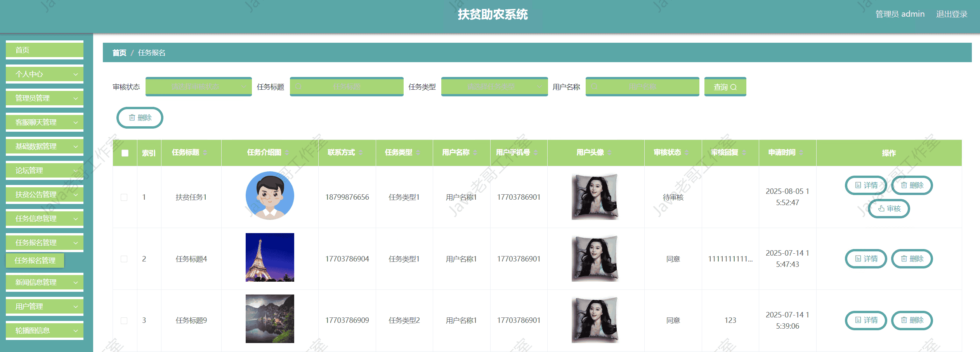980x352 pixels.
Task: Open the 审核状态 filter dropdown
Action: (x=199, y=87)
